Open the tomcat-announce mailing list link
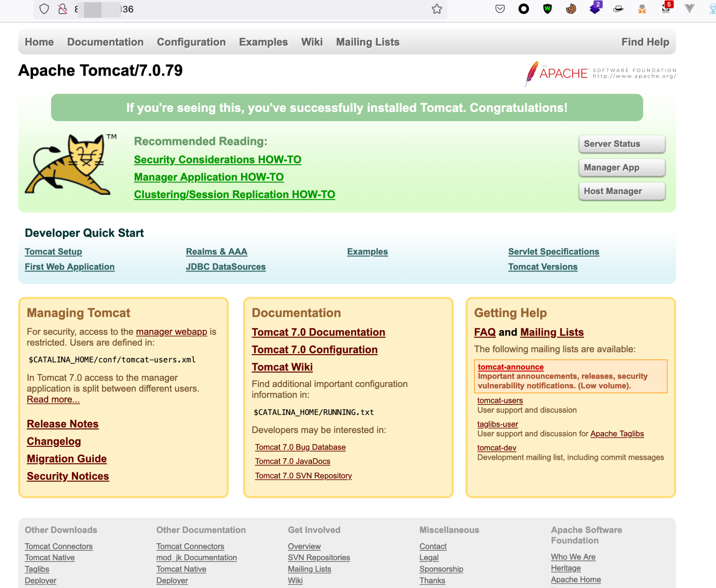 [x=511, y=367]
